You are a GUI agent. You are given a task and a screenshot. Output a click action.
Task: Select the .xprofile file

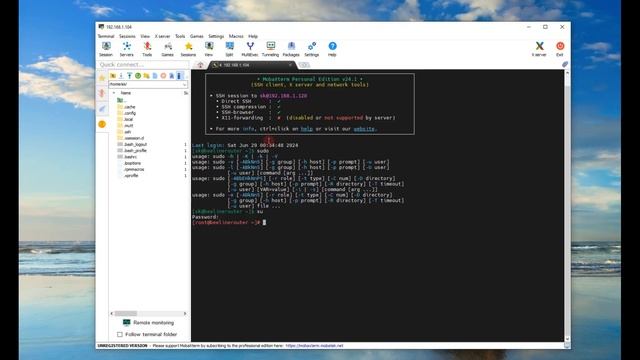coord(128,176)
